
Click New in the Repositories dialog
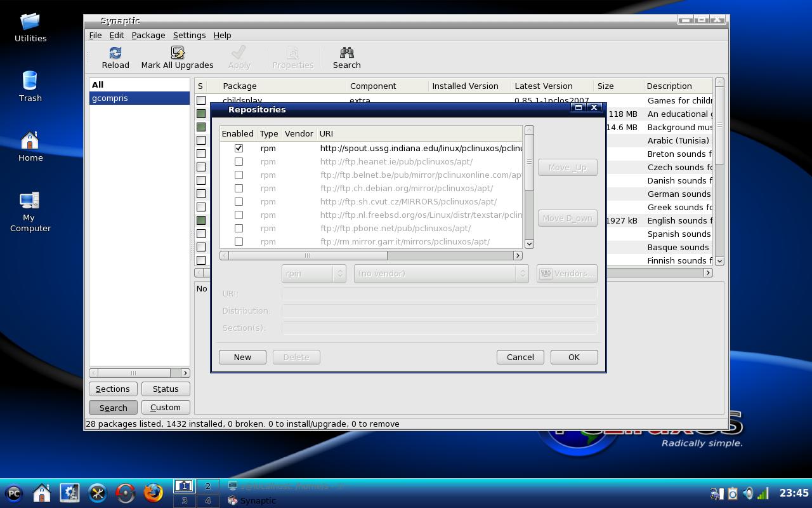tap(242, 357)
